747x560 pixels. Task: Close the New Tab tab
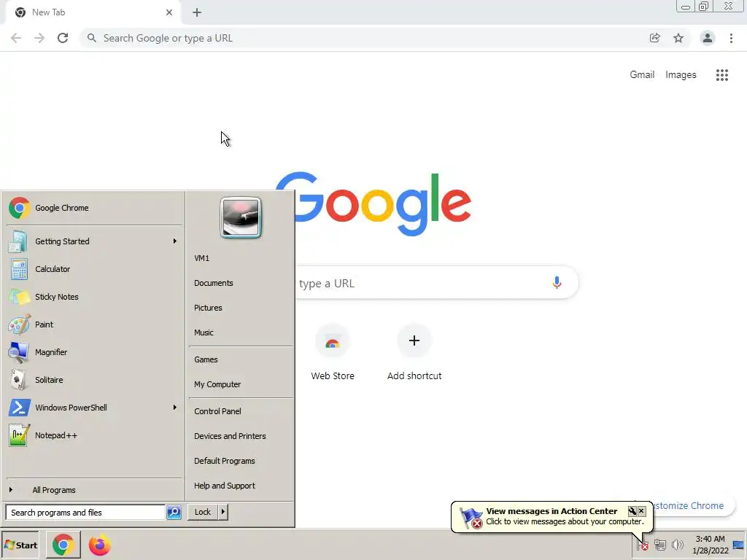click(x=169, y=12)
